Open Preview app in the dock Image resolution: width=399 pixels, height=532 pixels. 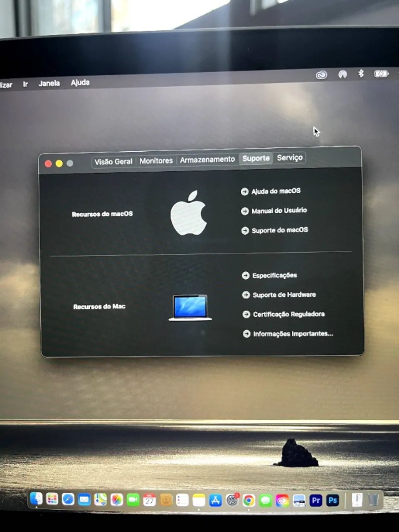299,500
